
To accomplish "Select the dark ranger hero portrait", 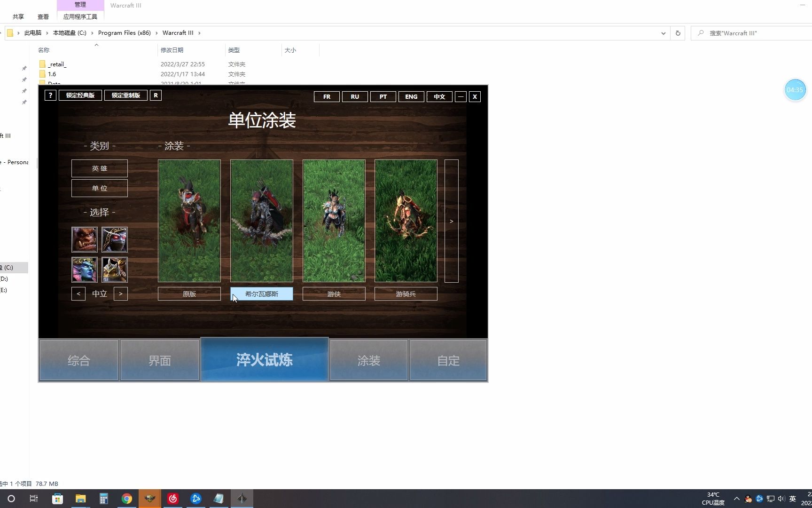I will [115, 239].
